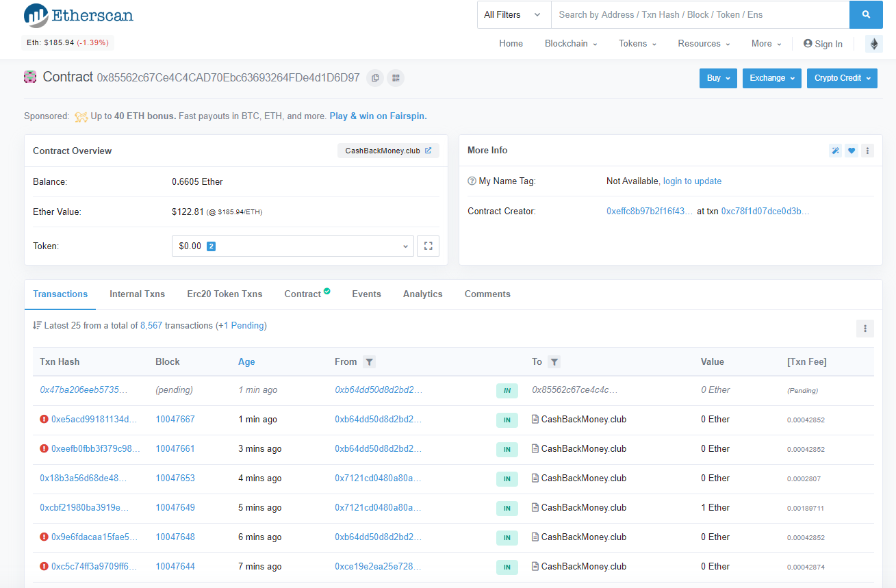Open the Ethereum network selector icon

click(x=874, y=44)
